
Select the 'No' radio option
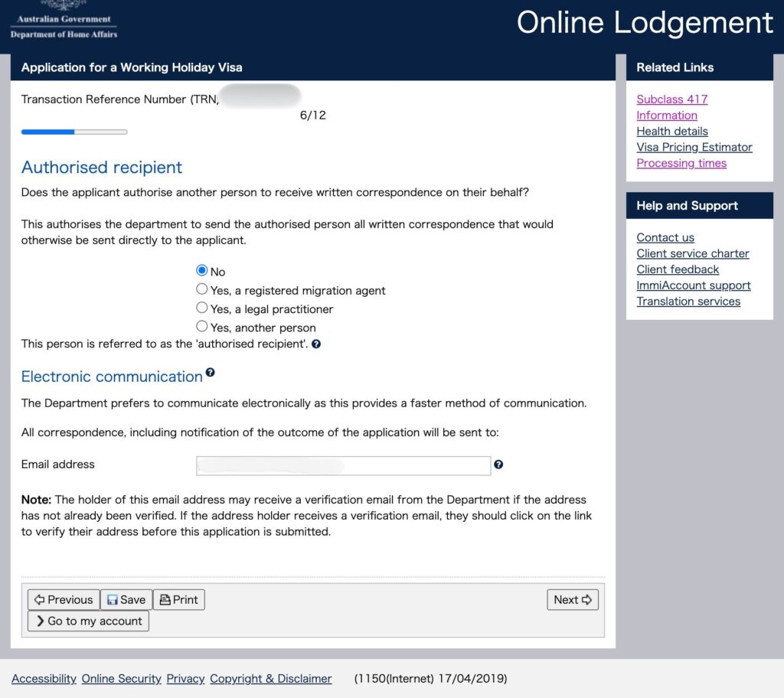click(x=202, y=270)
